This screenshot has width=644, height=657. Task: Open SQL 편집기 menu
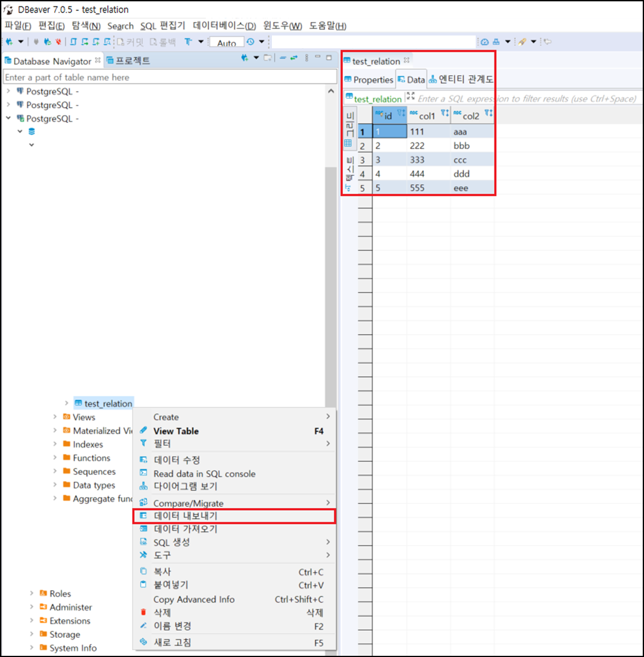pyautogui.click(x=162, y=26)
